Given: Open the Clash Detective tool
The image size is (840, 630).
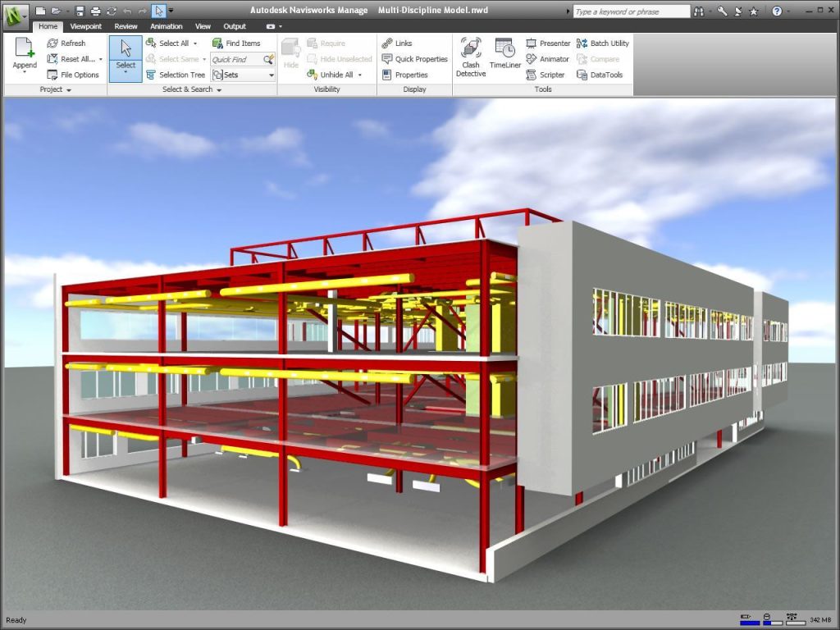Looking at the screenshot, I should 470,56.
